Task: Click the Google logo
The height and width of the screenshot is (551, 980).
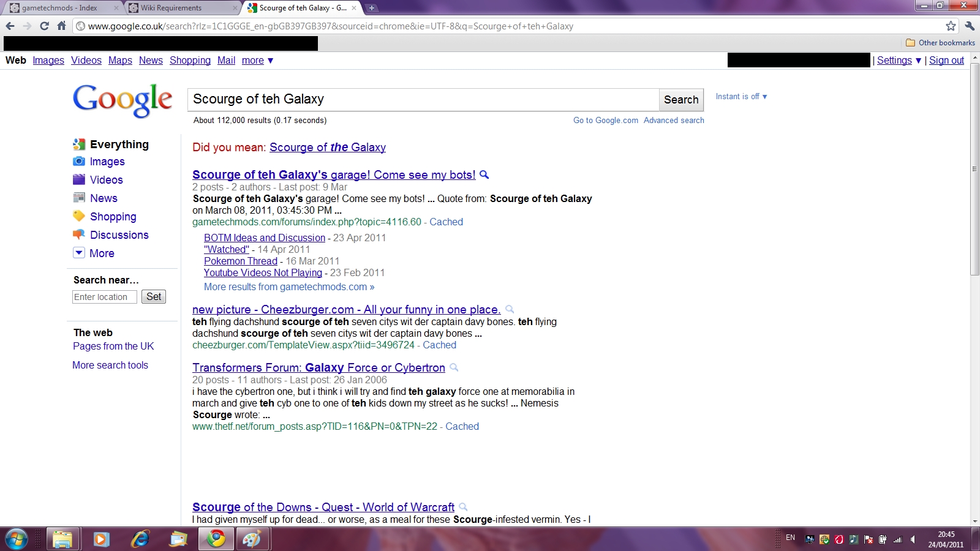Action: (x=123, y=100)
